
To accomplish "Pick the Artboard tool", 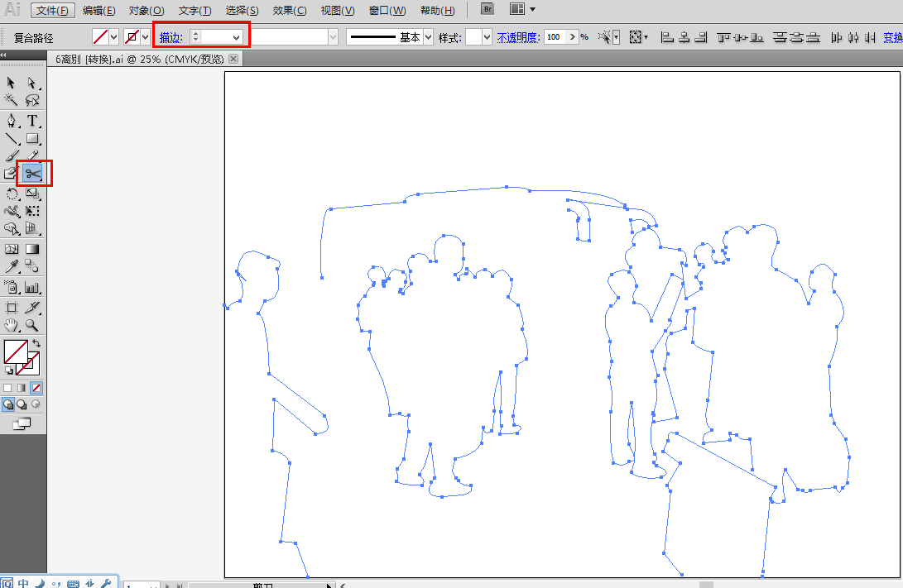I will tap(11, 308).
